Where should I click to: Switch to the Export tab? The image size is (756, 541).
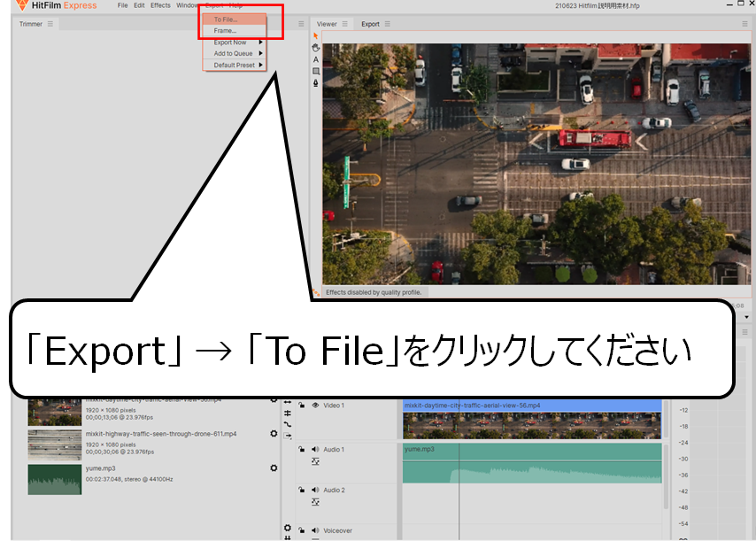(x=370, y=24)
